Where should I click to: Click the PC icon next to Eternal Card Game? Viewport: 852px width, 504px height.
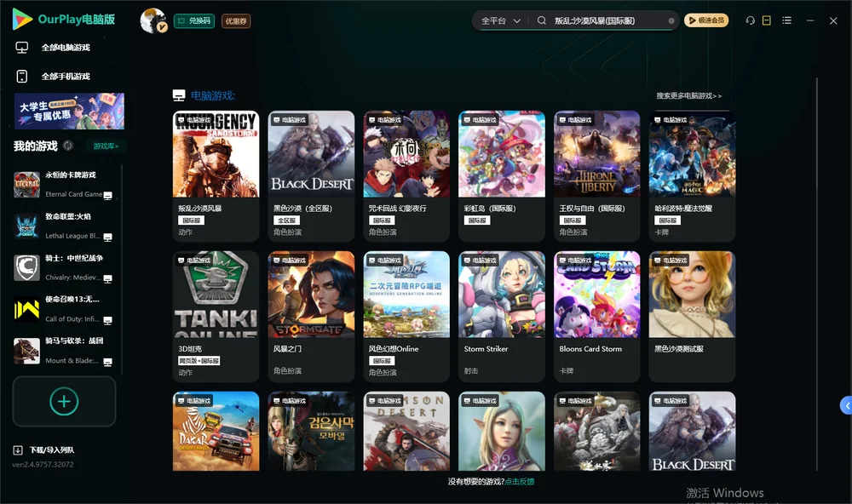[107, 196]
